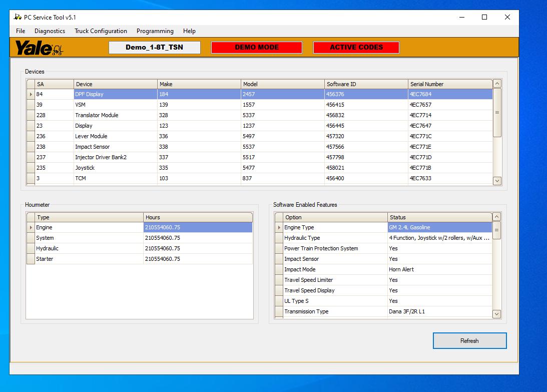The image size is (547, 392).
Task: Click the Refresh button
Action: click(469, 340)
